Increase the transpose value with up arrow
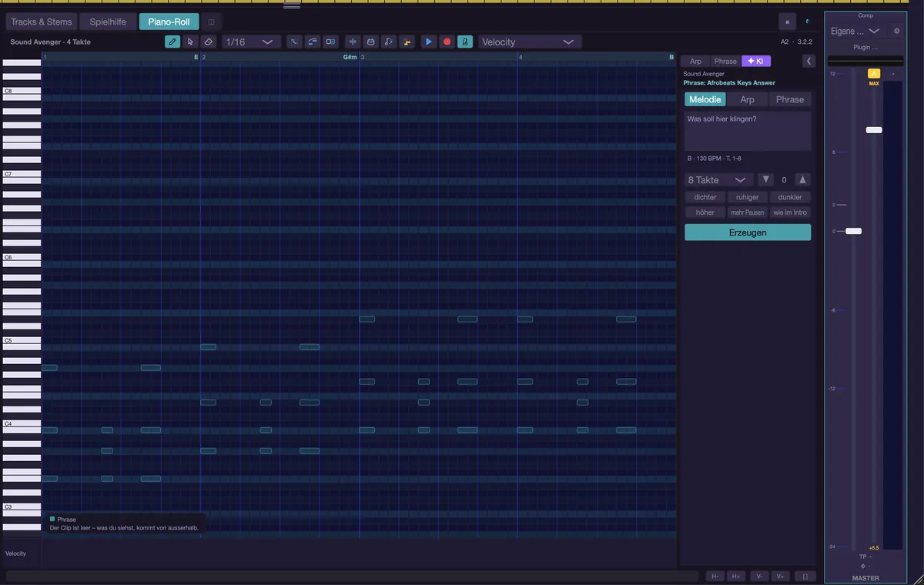 (x=803, y=179)
